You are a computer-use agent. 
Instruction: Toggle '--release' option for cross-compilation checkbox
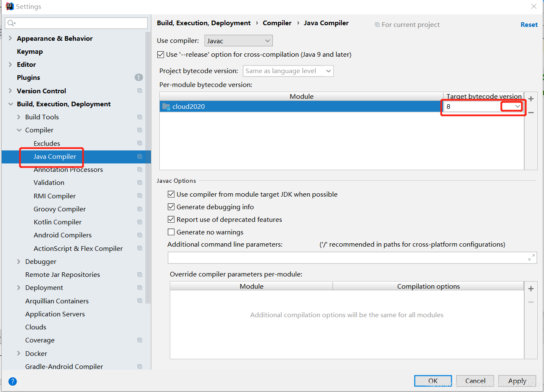pos(161,55)
